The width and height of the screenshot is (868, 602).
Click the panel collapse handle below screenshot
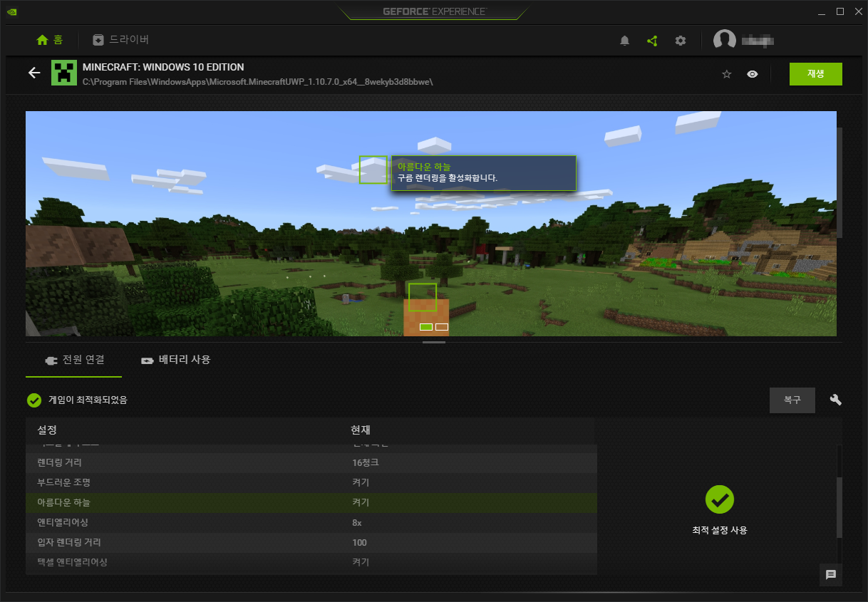click(434, 343)
